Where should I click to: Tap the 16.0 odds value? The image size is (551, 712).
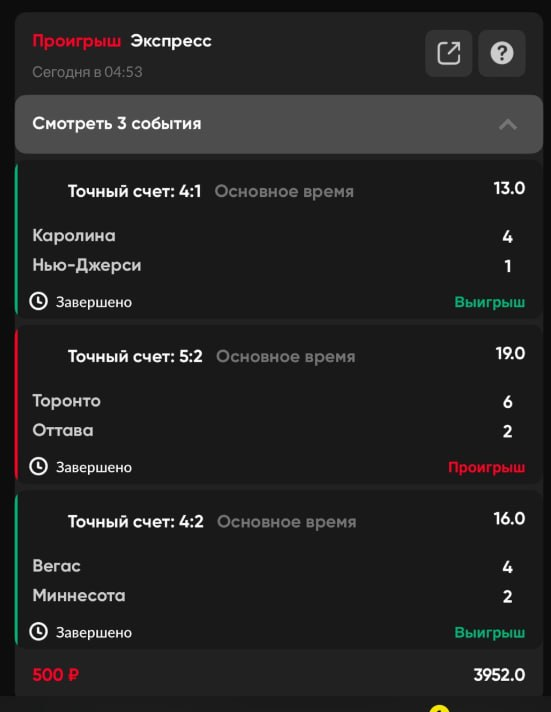[x=509, y=519]
